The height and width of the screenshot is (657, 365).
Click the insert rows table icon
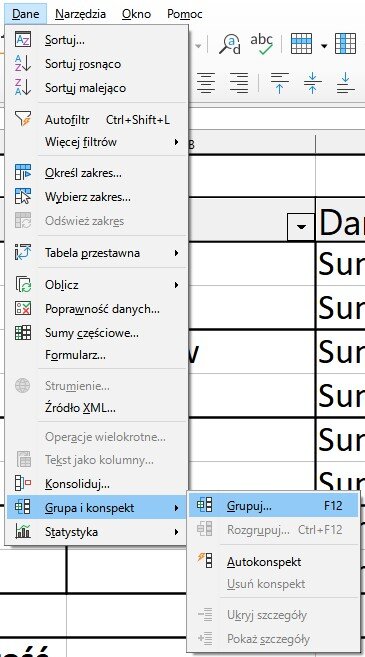click(301, 44)
